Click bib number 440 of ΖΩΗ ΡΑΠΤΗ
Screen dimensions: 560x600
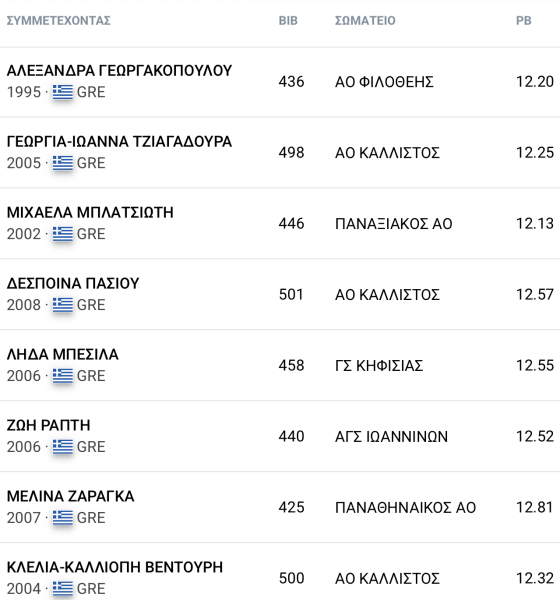[x=291, y=437]
